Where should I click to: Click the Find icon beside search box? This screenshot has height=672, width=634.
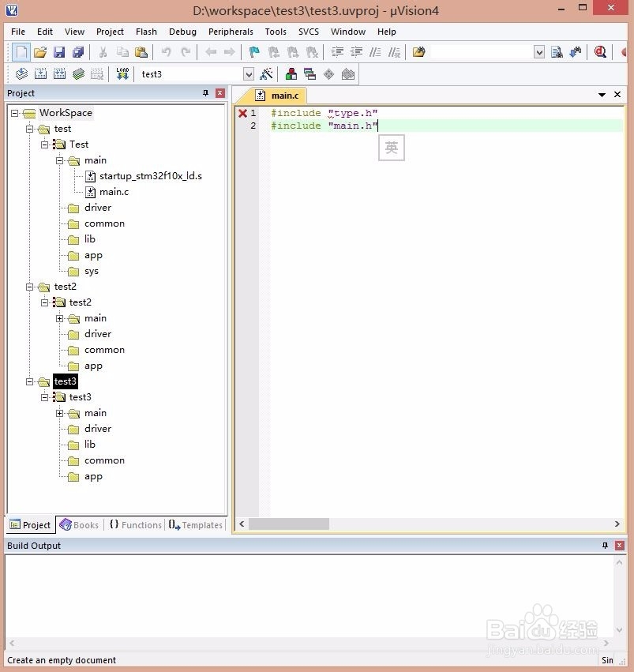click(557, 52)
